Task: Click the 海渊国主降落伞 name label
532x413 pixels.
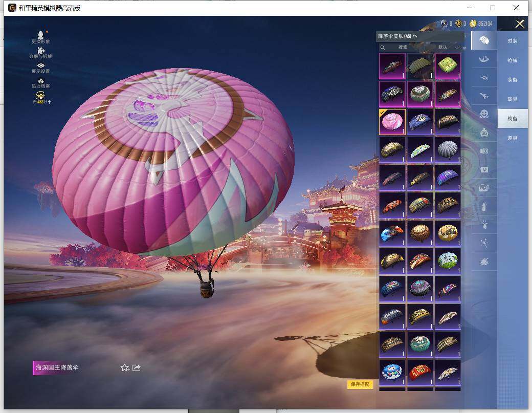Action: coord(57,367)
